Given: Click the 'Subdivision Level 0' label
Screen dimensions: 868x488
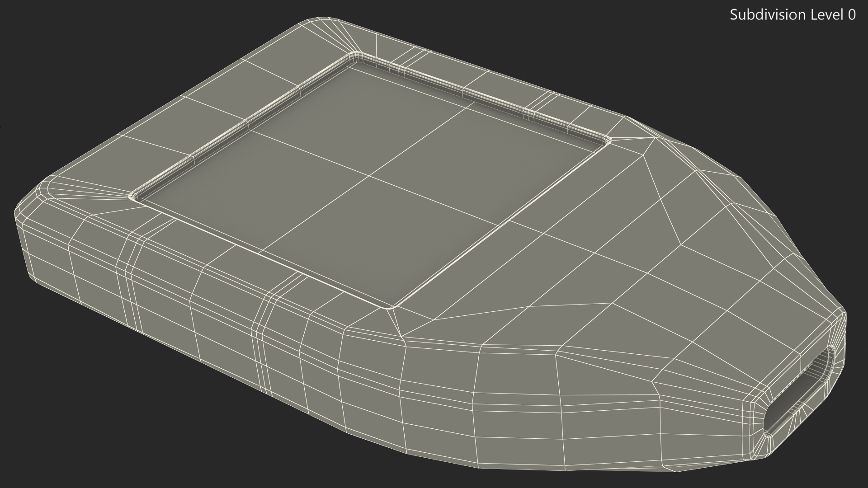Looking at the screenshot, I should coord(793,15).
